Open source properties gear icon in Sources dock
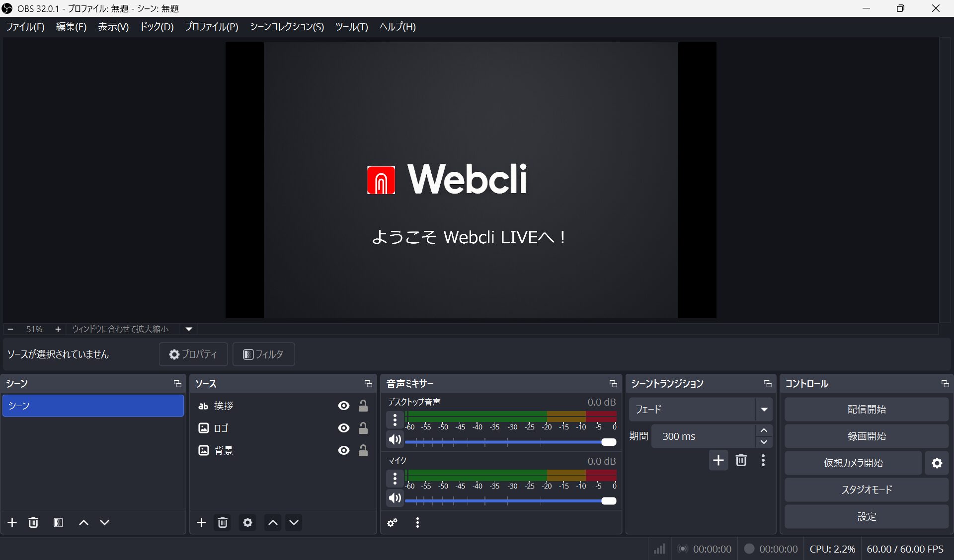954x560 pixels. click(x=247, y=522)
